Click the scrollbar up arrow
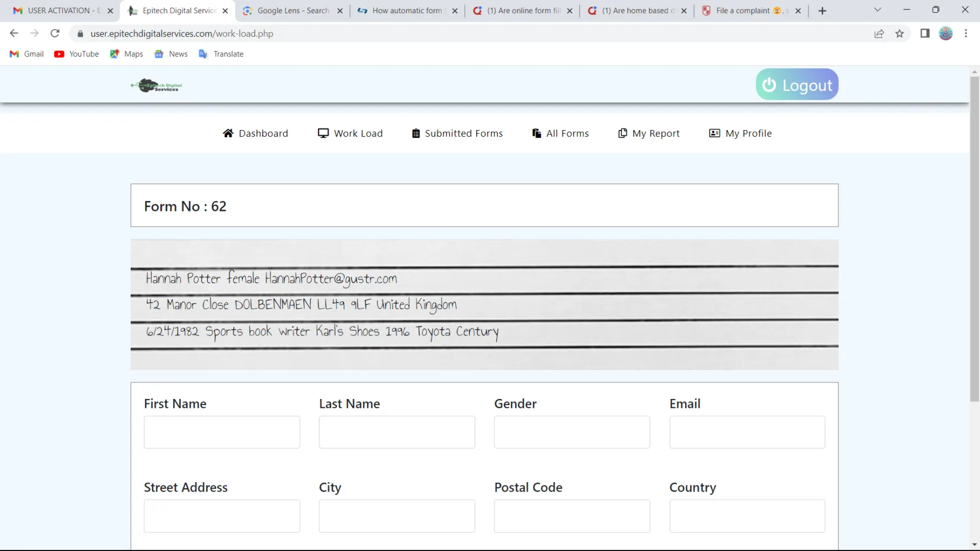Image resolution: width=980 pixels, height=551 pixels. [x=974, y=72]
